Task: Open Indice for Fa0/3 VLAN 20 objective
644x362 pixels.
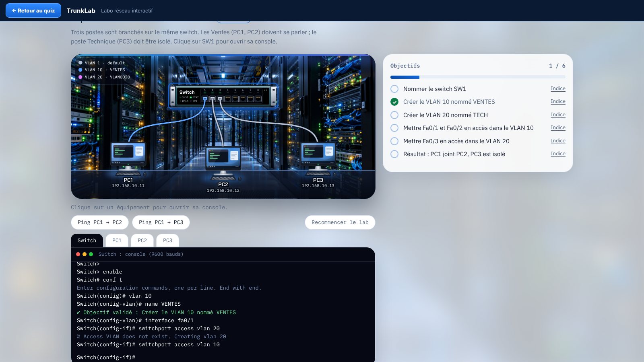Action: [558, 141]
